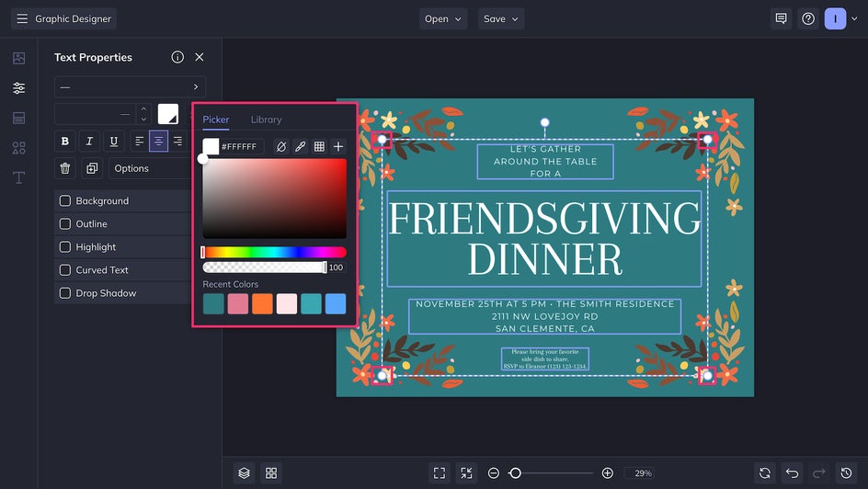This screenshot has height=489, width=868.
Task: Decrease font size with down arrow
Action: (x=144, y=119)
